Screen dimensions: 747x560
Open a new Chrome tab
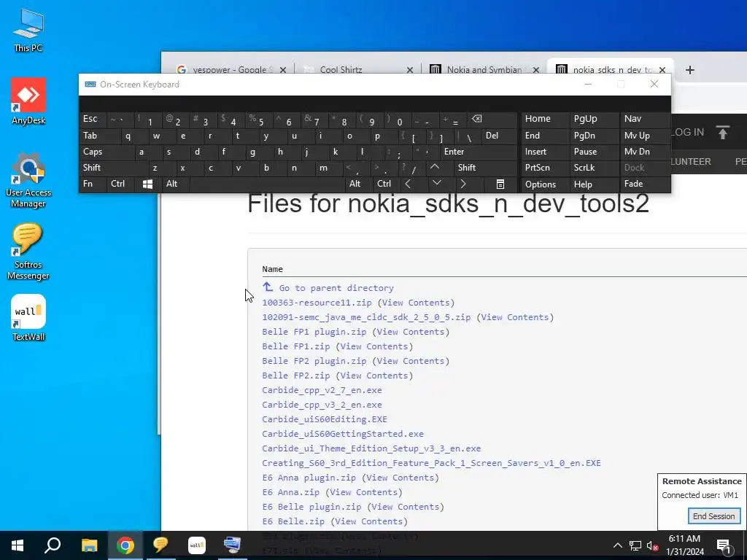[x=689, y=70]
